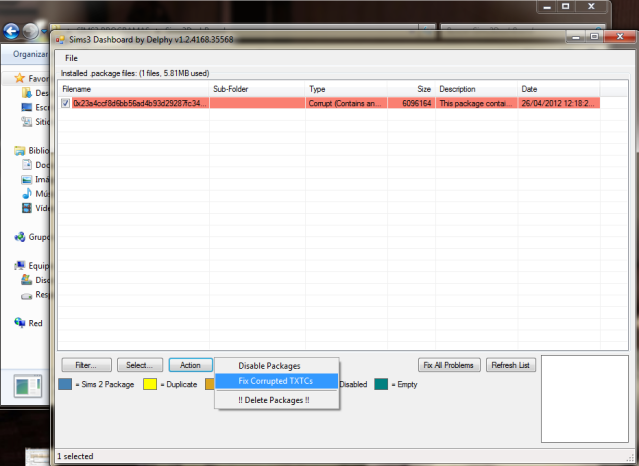Select Disable Packages menu entry

(269, 365)
